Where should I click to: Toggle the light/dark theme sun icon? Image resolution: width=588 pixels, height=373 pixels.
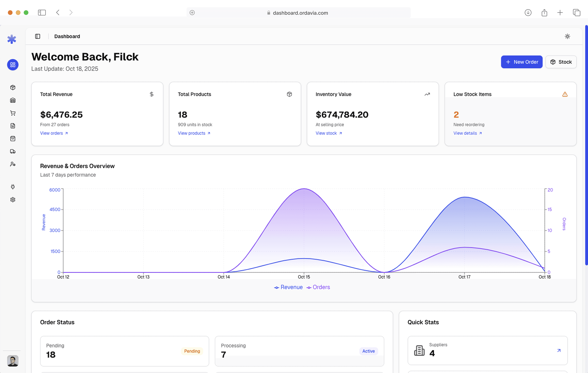pos(567,36)
